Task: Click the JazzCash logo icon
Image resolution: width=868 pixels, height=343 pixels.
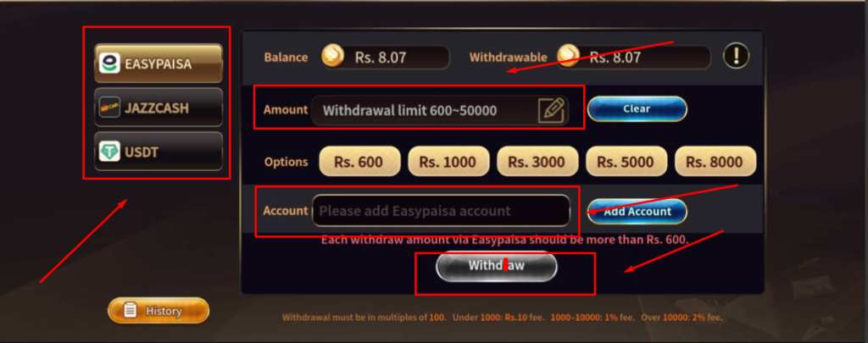Action: coord(109,108)
